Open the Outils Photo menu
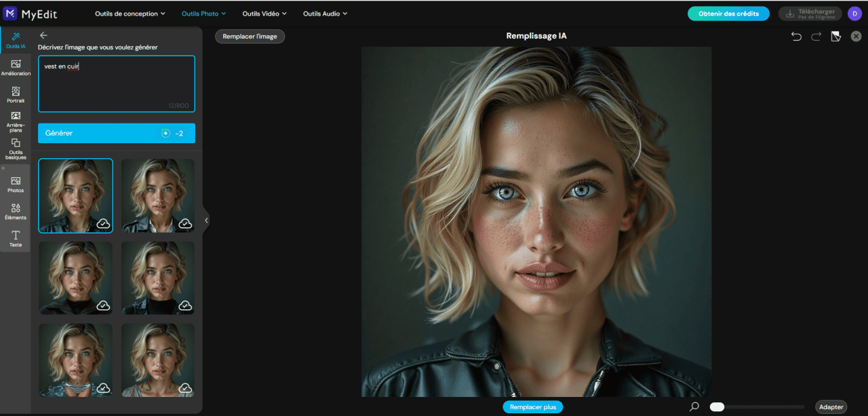This screenshot has height=416, width=868. (x=203, y=14)
